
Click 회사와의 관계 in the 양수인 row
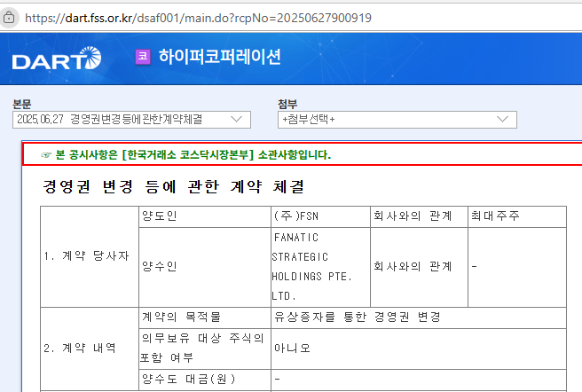click(x=419, y=267)
